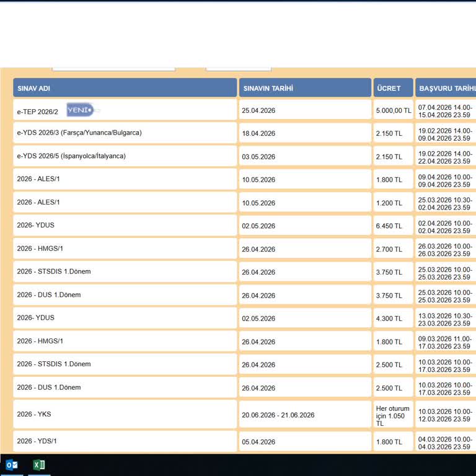
Task: Open e-YDS 2026/5 (İspanyolca/İtalyanca) entry
Action: click(71, 156)
